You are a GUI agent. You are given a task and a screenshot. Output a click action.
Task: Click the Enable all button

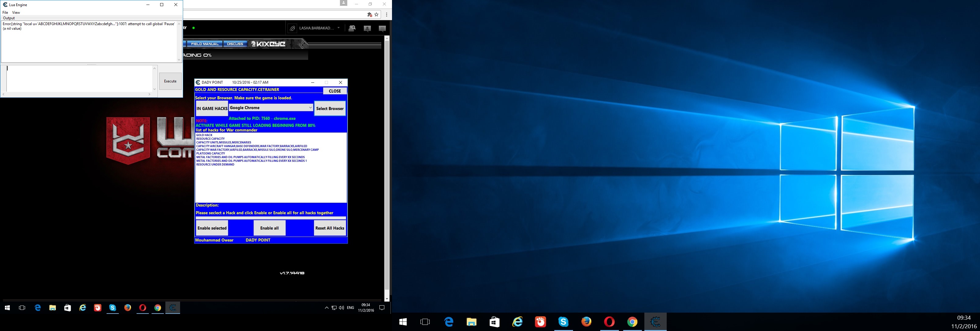tap(269, 228)
